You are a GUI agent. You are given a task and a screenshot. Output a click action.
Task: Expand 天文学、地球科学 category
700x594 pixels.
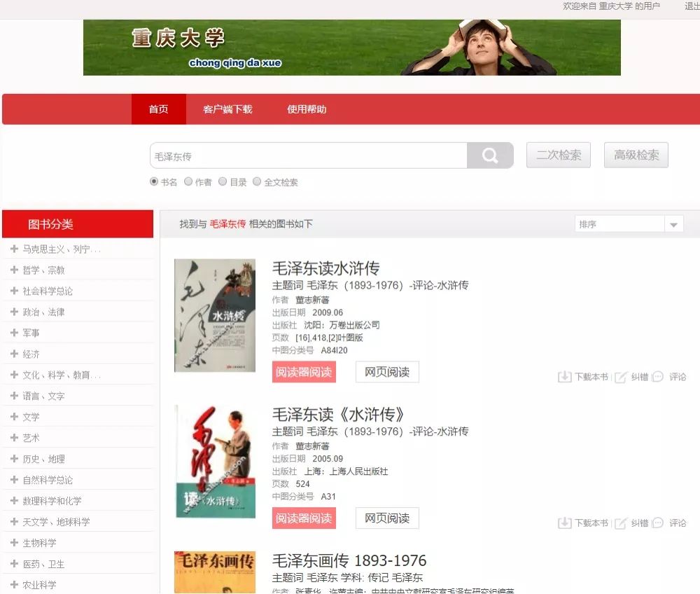click(x=14, y=522)
